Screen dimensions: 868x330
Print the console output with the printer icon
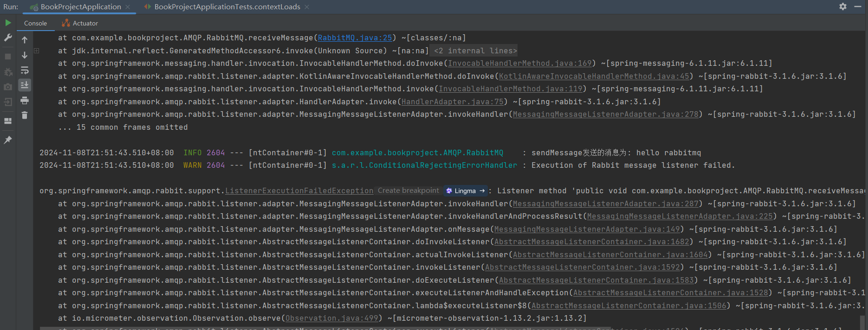click(25, 100)
